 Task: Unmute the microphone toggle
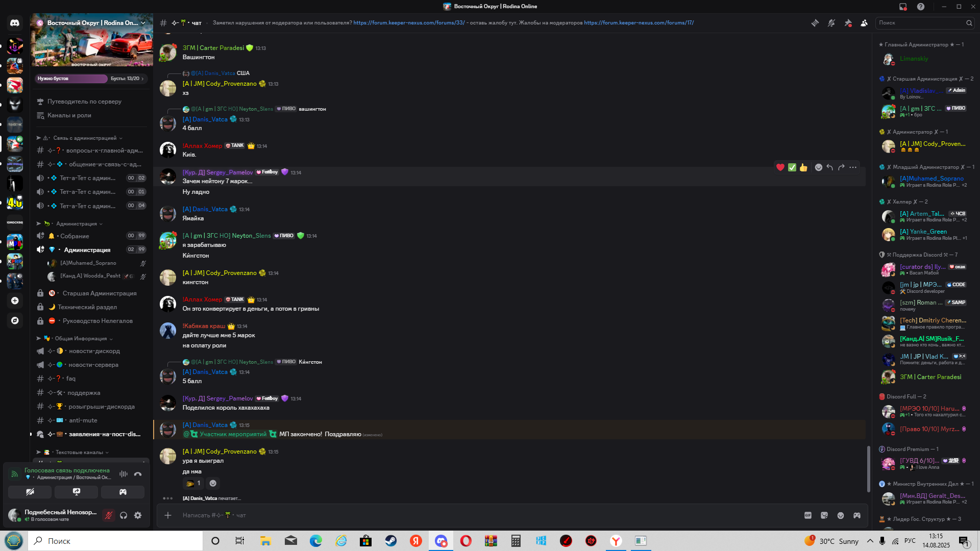(x=108, y=515)
